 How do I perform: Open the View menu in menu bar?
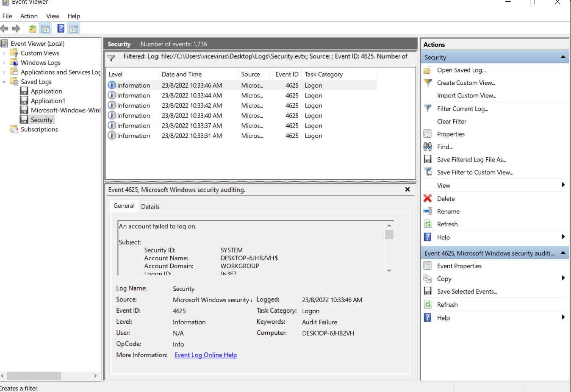coord(53,16)
